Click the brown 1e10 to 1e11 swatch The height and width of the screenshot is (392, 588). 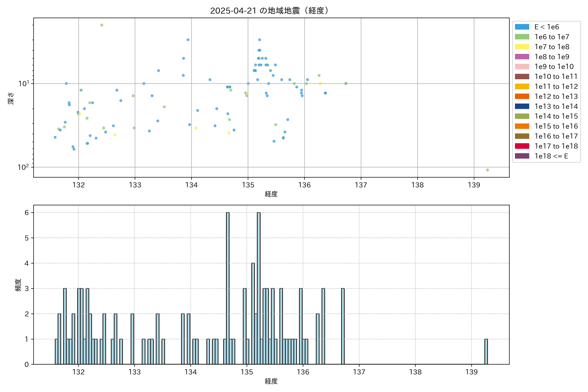click(x=522, y=76)
